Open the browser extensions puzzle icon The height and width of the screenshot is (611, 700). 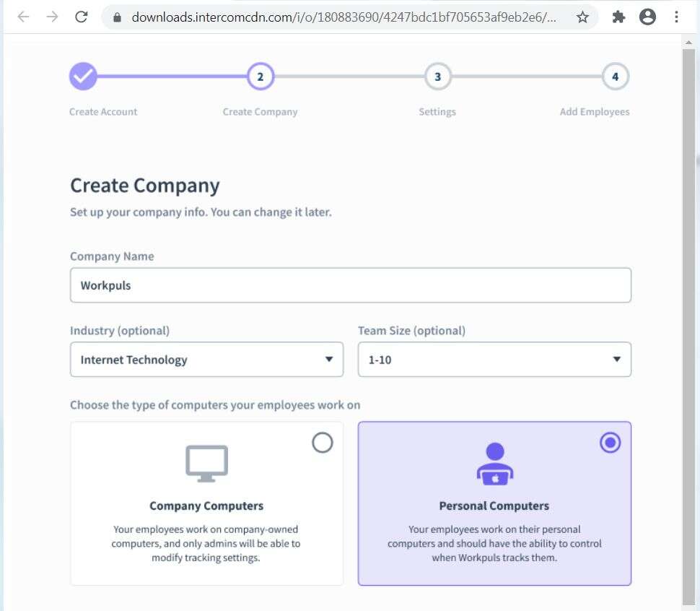618,17
